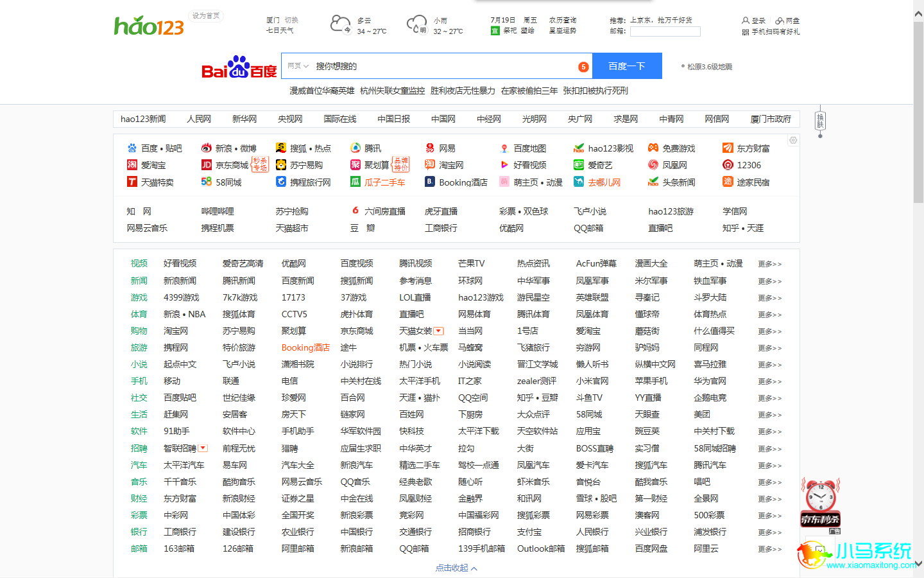Image resolution: width=924 pixels, height=578 pixels.
Task: Open the settings gear on the sites panel
Action: click(x=793, y=140)
